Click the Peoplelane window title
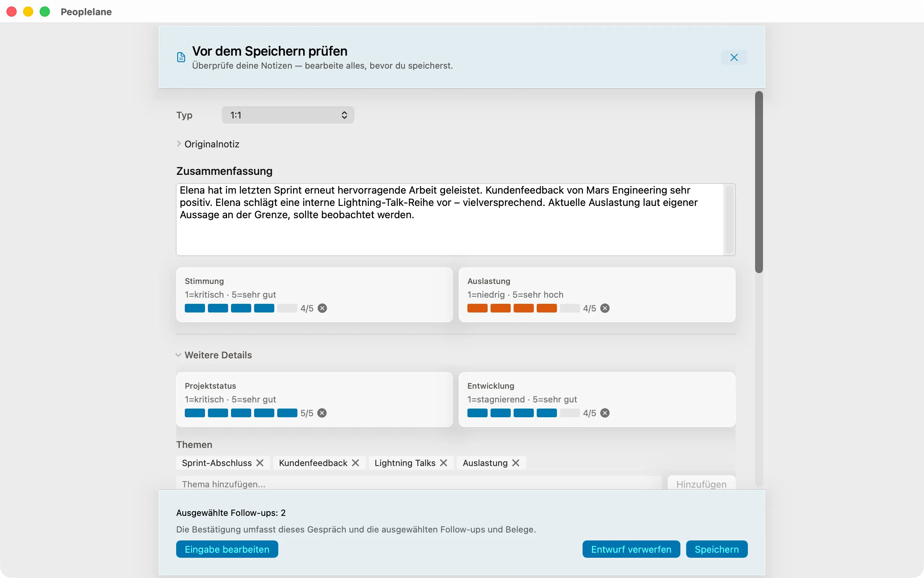Screen dimensions: 924x578 [86, 12]
